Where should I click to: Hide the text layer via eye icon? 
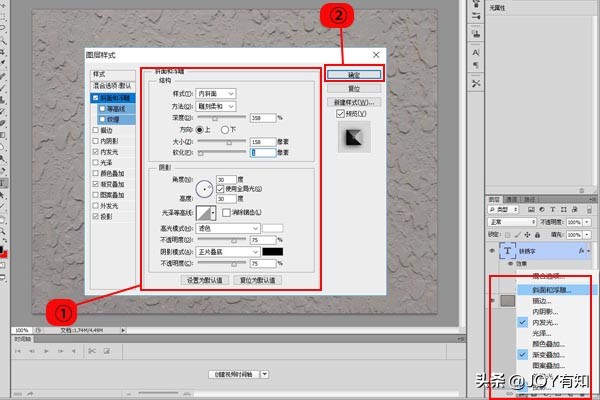(492, 251)
